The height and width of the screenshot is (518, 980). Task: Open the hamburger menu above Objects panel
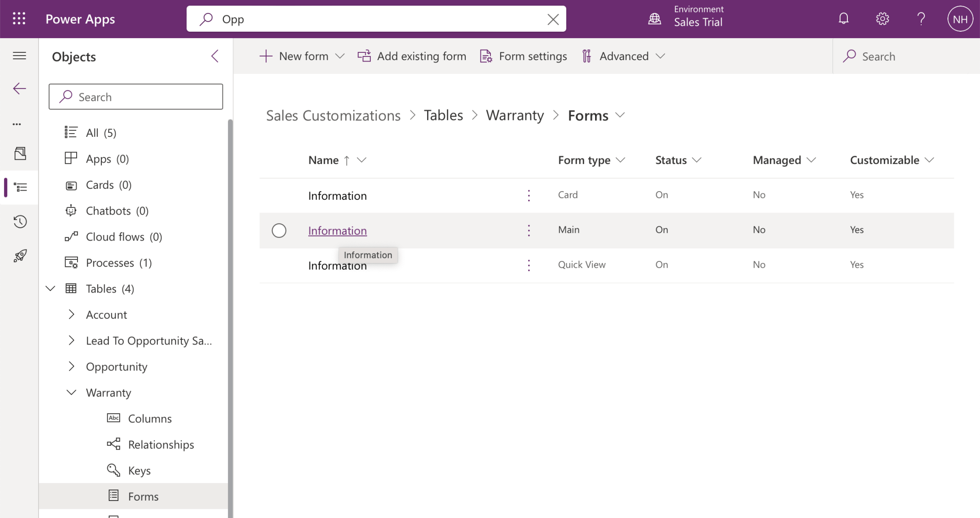19,55
